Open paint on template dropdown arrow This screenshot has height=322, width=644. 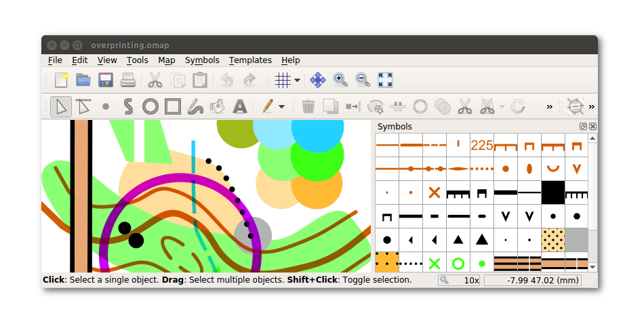tap(281, 107)
